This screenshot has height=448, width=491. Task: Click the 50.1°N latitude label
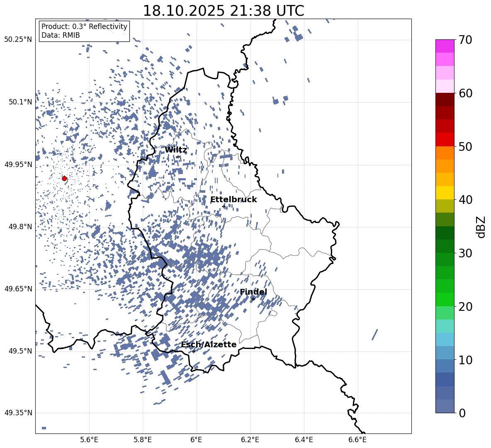[20, 102]
